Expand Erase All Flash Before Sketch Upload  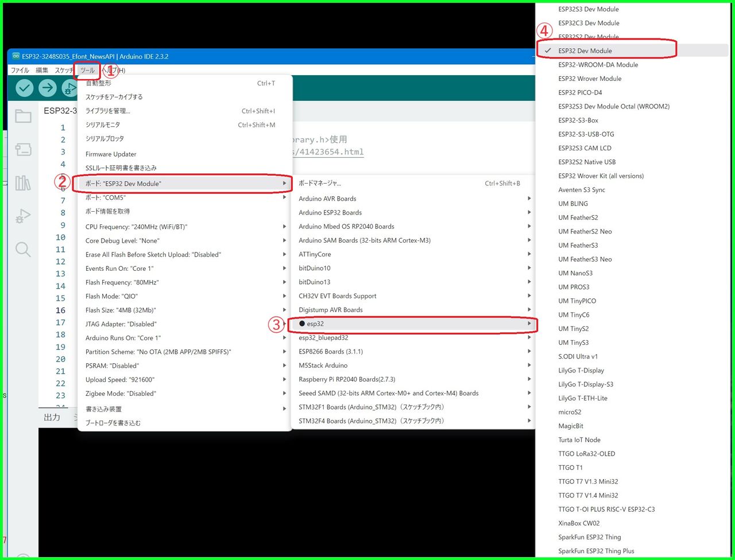[185, 254]
